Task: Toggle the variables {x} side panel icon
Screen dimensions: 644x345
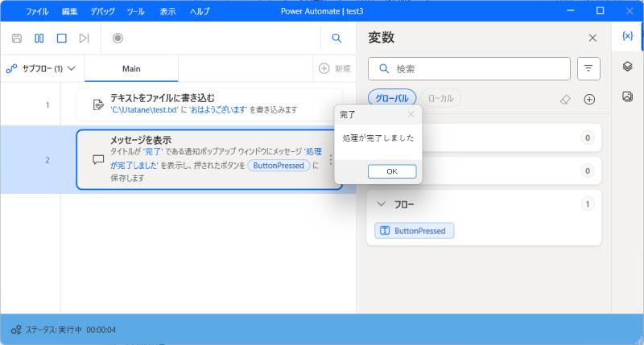Action: click(628, 36)
